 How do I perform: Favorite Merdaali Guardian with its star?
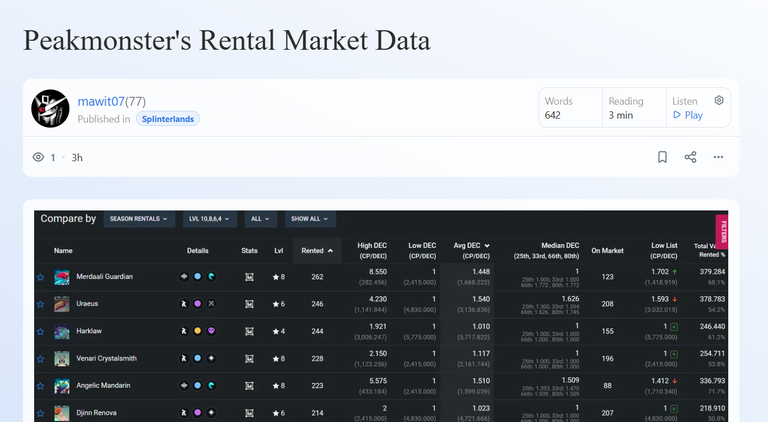[x=41, y=277]
